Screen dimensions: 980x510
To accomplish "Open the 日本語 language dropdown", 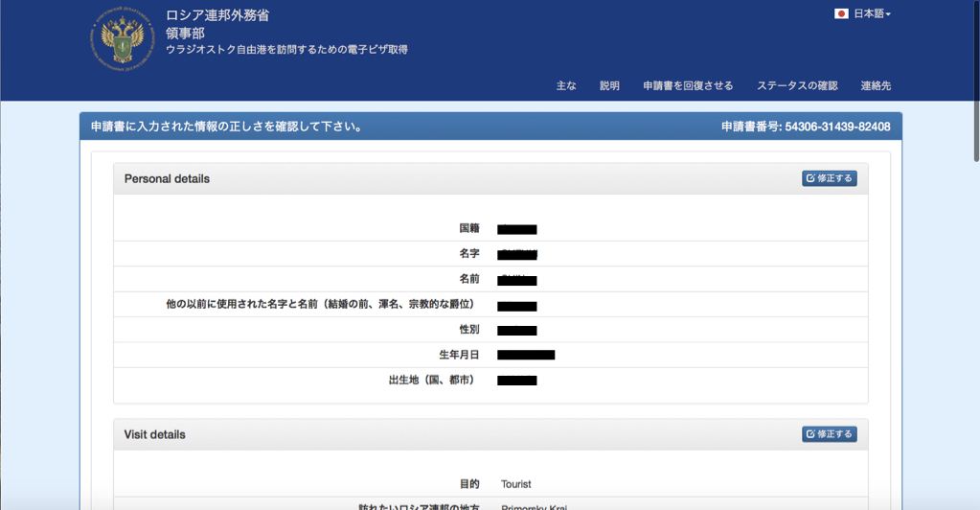I will [872, 14].
